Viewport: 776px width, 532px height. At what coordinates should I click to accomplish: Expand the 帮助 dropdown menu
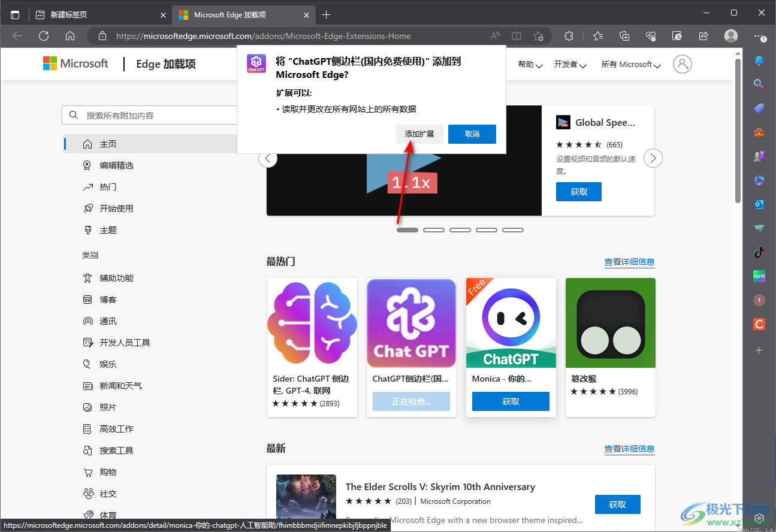pyautogui.click(x=530, y=65)
